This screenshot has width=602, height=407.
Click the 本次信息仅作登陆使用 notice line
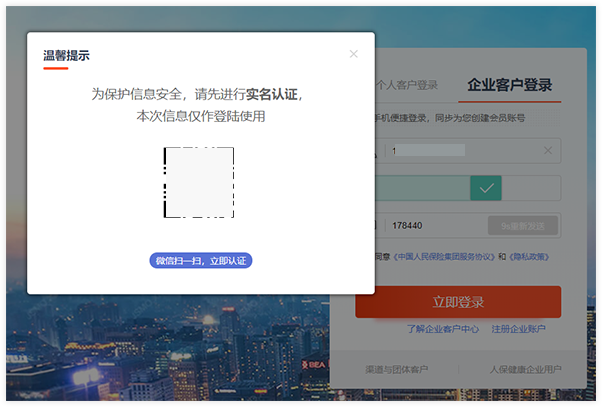pos(201,116)
